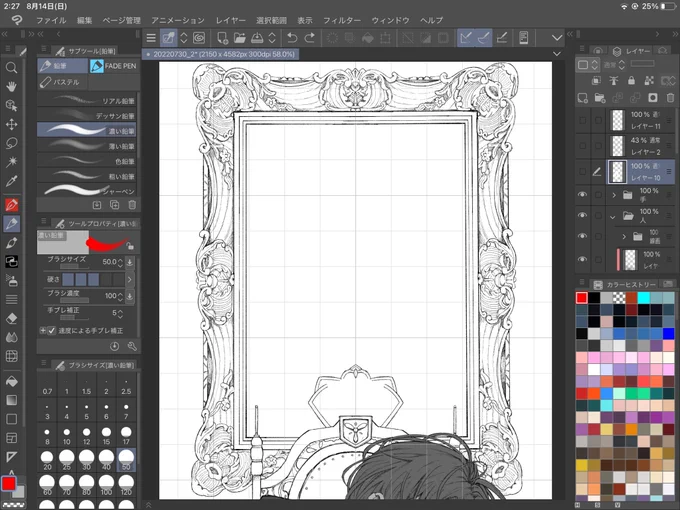680x510 pixels.
Task: Click the New layer folder icon
Action: tap(600, 98)
